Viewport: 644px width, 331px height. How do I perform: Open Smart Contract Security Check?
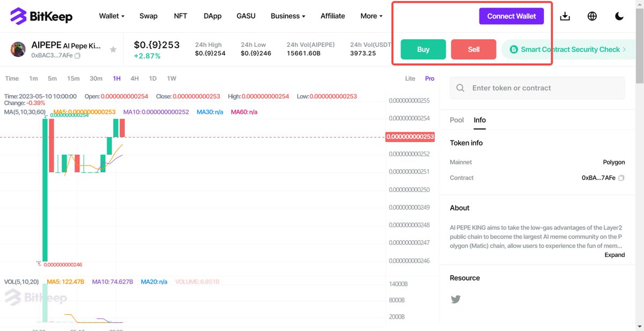pyautogui.click(x=567, y=49)
